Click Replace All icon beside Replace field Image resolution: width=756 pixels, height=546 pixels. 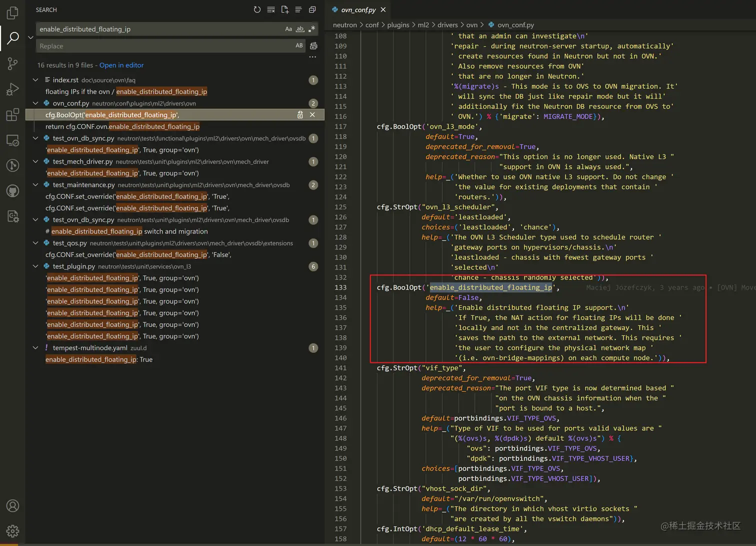[x=313, y=46]
